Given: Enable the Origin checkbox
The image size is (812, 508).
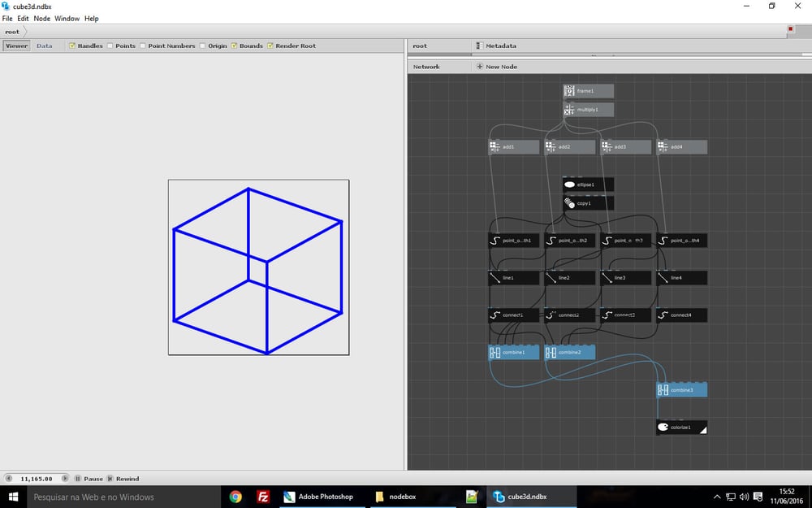Looking at the screenshot, I should (202, 46).
